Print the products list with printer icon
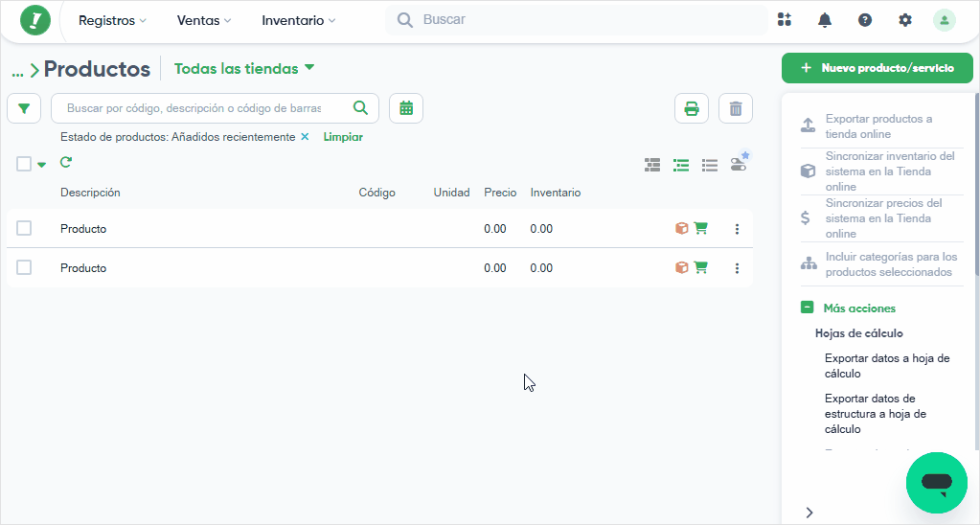This screenshot has height=525, width=980. coord(692,108)
